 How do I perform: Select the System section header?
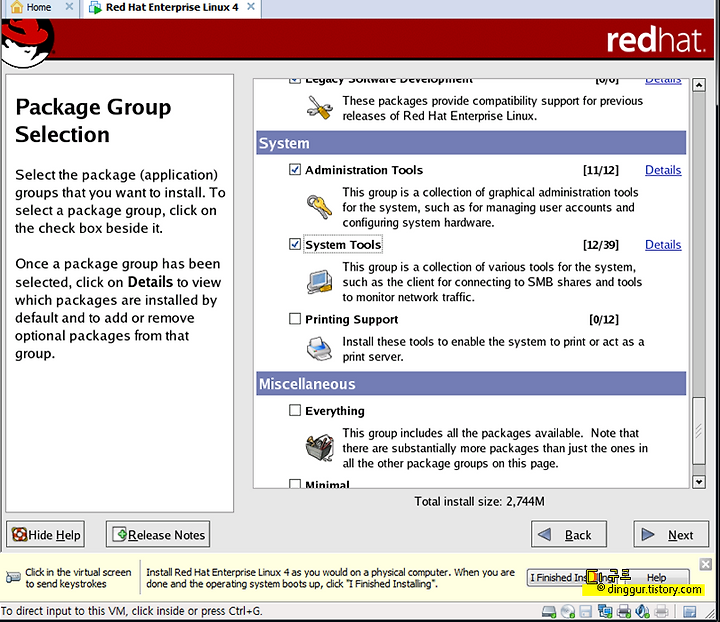click(471, 143)
